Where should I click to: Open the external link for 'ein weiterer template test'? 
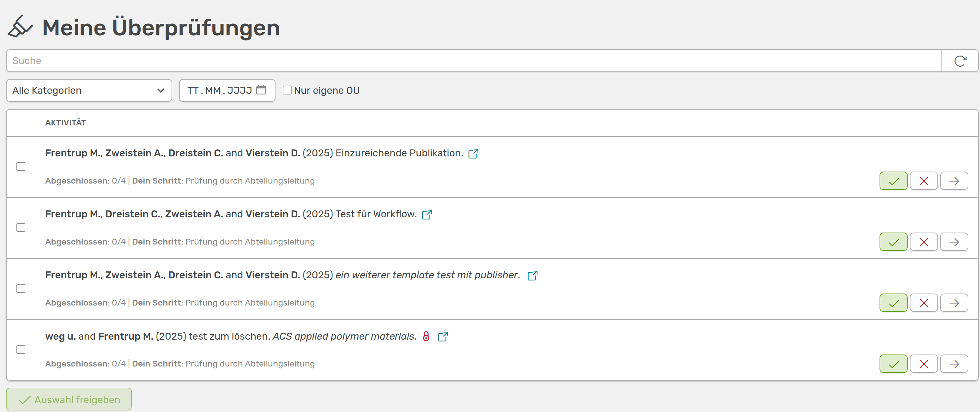(x=532, y=276)
